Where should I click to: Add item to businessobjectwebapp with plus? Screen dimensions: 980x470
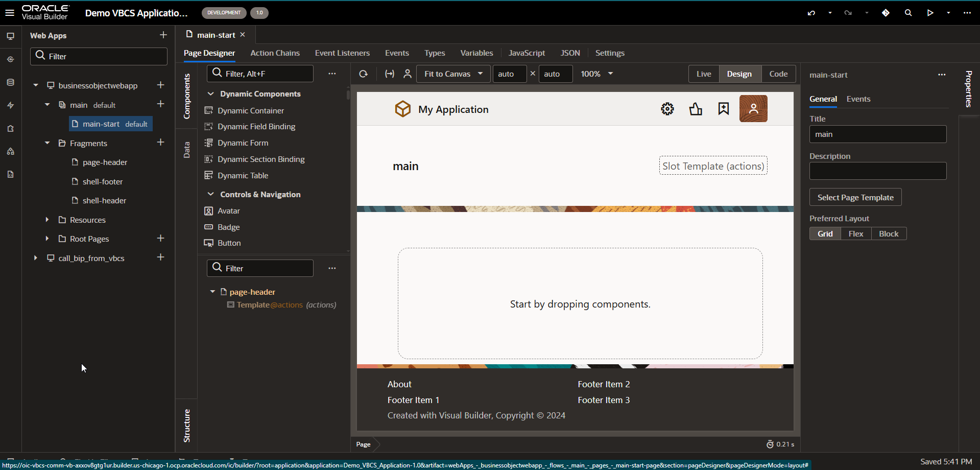tap(160, 85)
